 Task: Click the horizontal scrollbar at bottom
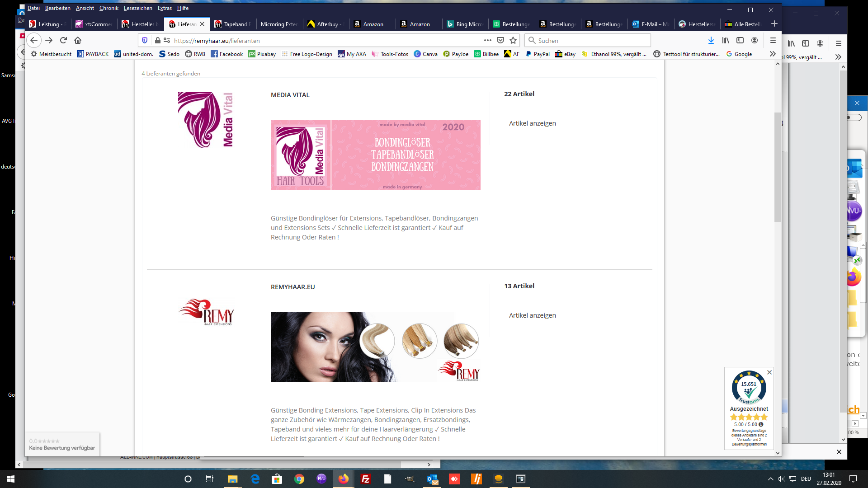[212, 465]
